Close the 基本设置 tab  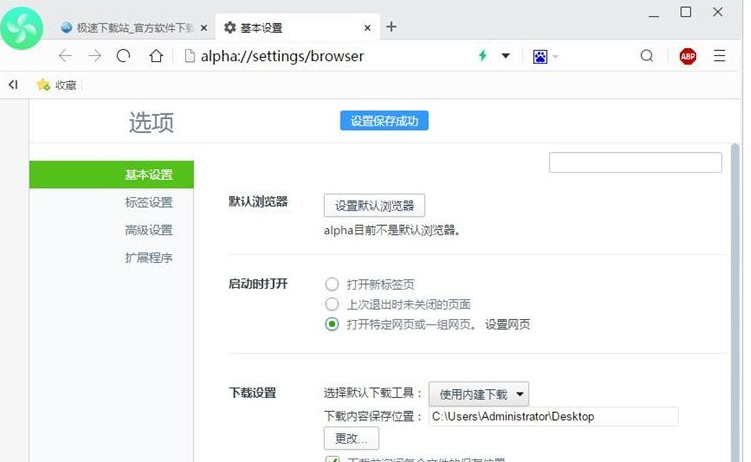[x=367, y=28]
